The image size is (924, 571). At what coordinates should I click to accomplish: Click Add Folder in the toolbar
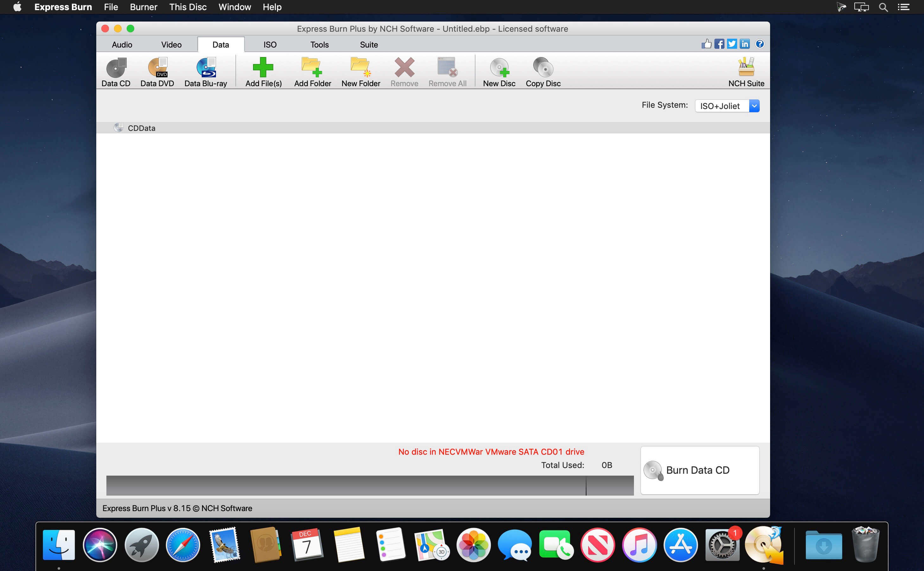click(x=313, y=73)
